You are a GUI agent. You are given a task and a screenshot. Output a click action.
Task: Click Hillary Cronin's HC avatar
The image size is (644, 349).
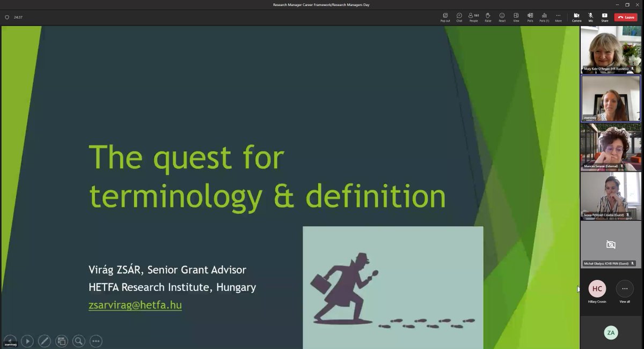(597, 288)
